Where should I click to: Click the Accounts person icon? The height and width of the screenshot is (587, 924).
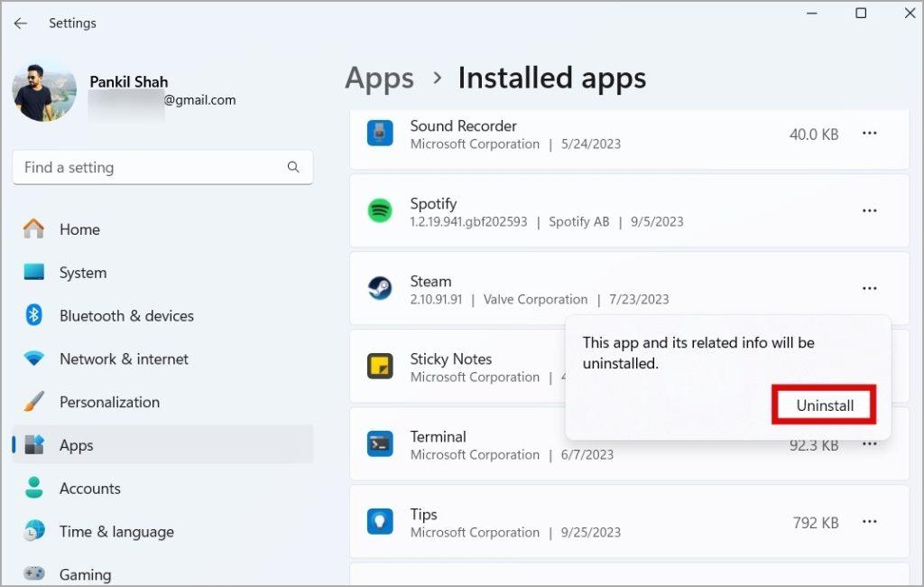pyautogui.click(x=33, y=488)
